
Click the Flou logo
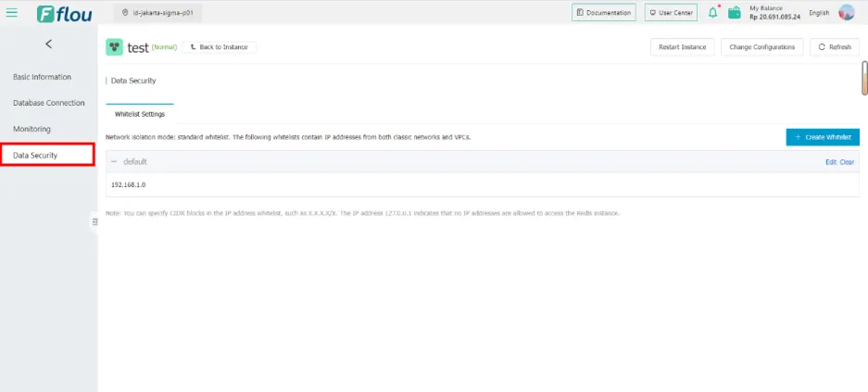[64, 13]
